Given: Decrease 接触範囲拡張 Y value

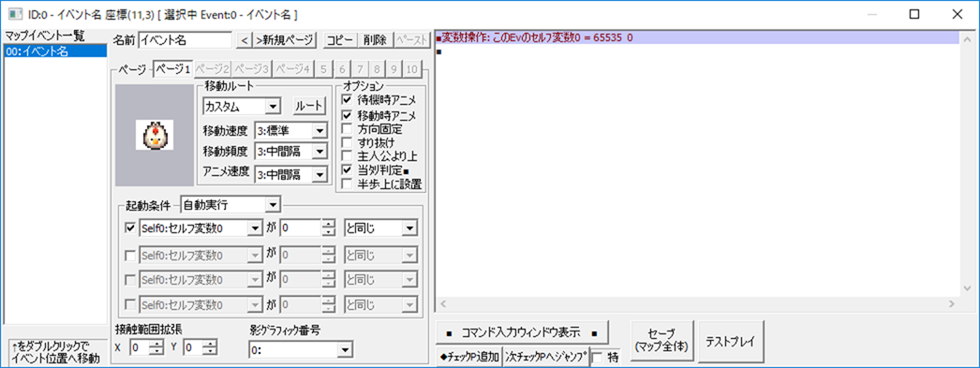Looking at the screenshot, I should click(x=211, y=350).
